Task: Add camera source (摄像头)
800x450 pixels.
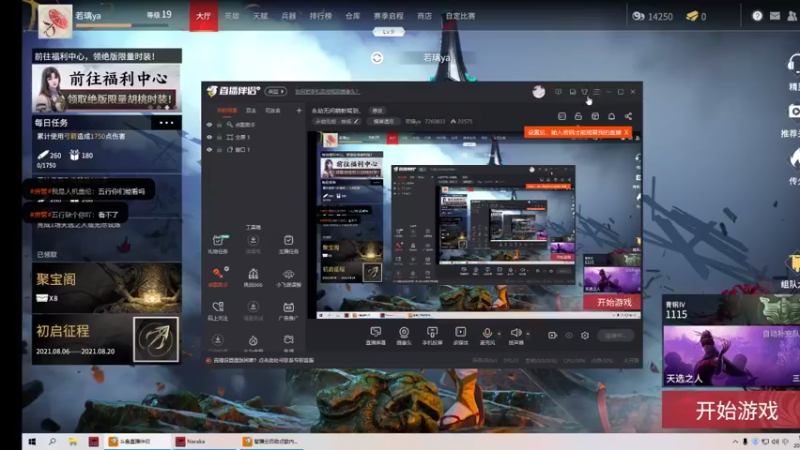Action: [x=404, y=336]
